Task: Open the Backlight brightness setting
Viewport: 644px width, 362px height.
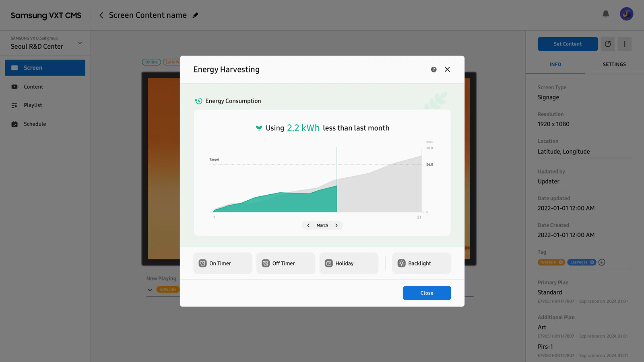Action: pos(421,263)
